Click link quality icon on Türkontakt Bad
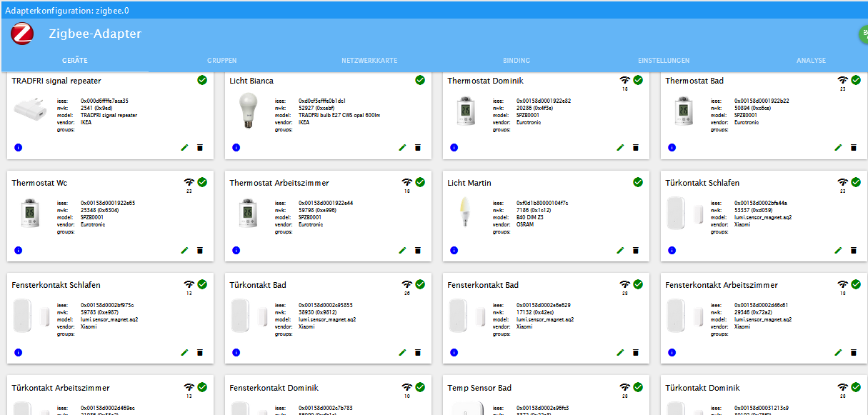Viewport: 868px width, 415px height. (x=407, y=284)
